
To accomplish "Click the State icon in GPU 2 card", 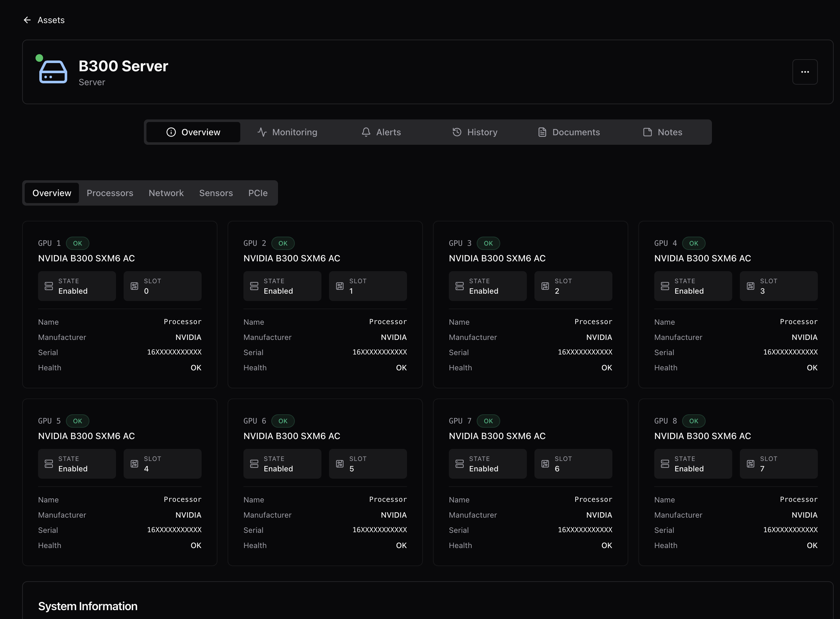I will pyautogui.click(x=254, y=286).
